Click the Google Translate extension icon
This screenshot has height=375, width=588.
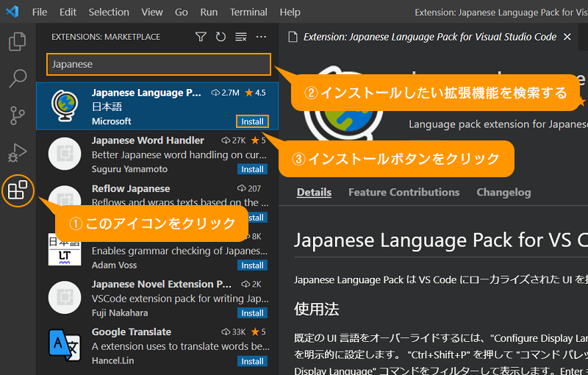point(65,346)
